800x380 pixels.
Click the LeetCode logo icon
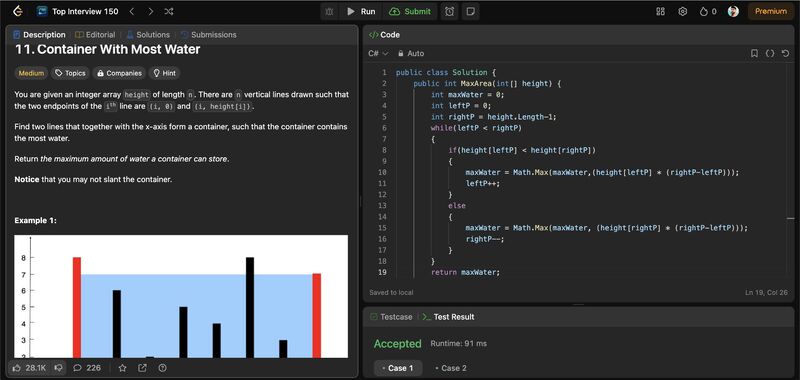pyautogui.click(x=17, y=11)
